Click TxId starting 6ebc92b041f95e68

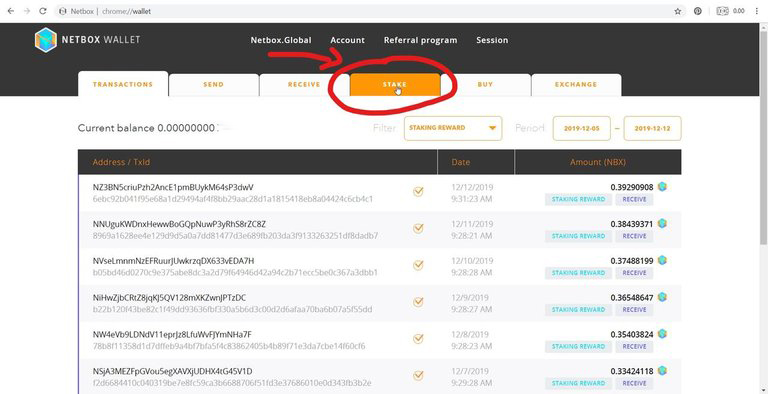click(233, 199)
